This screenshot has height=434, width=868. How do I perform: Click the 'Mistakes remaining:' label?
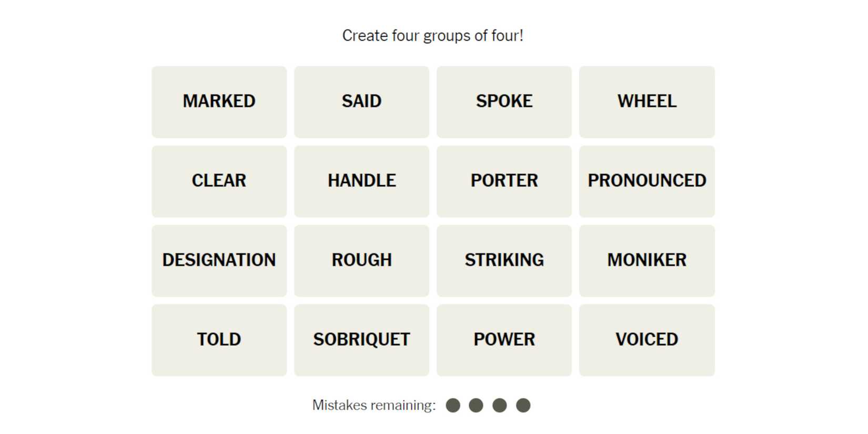point(374,405)
